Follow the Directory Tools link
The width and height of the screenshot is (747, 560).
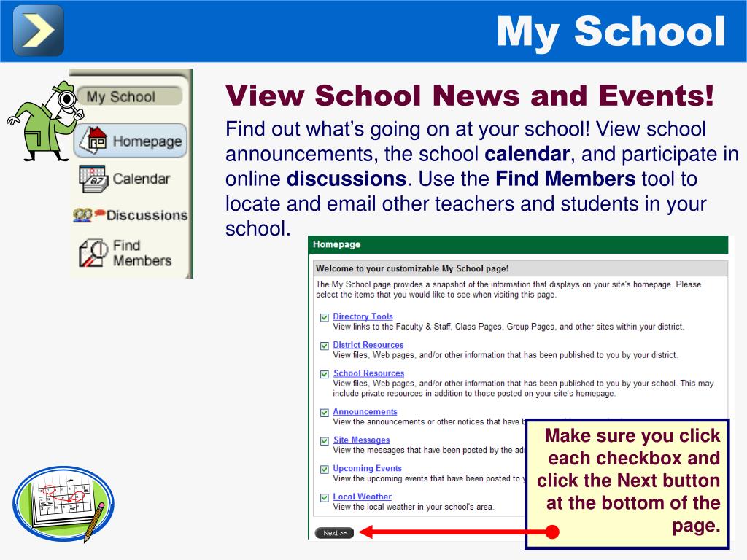[363, 316]
